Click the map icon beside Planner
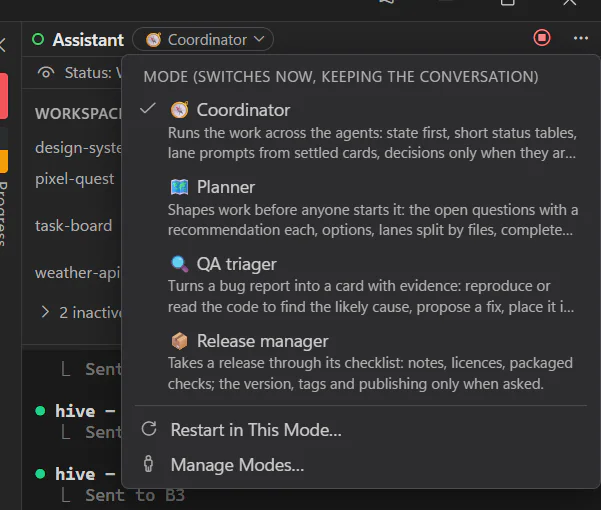 click(x=179, y=187)
